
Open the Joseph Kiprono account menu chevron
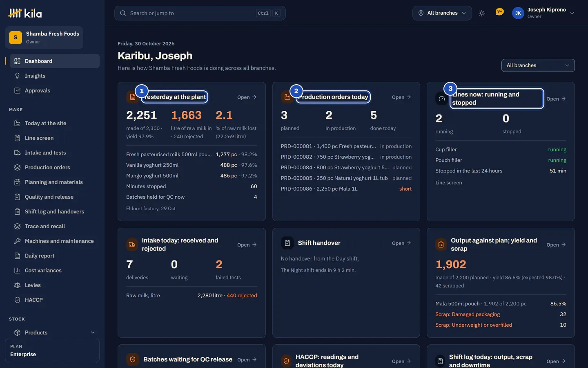pos(572,13)
